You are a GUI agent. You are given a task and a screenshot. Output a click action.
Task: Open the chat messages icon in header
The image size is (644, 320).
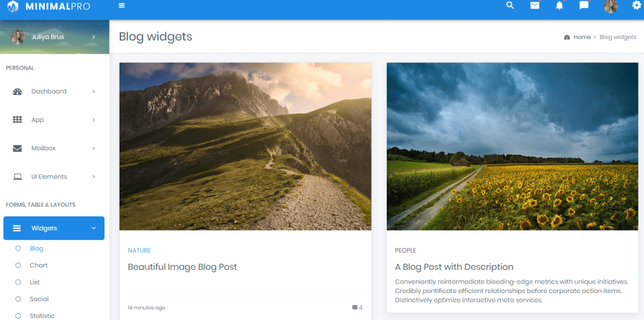pos(584,6)
